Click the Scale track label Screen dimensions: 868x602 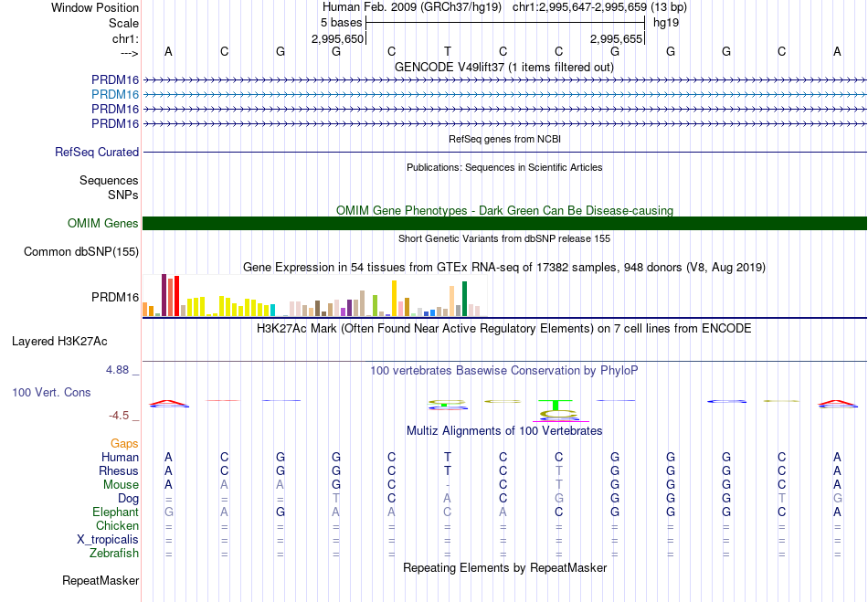(123, 23)
